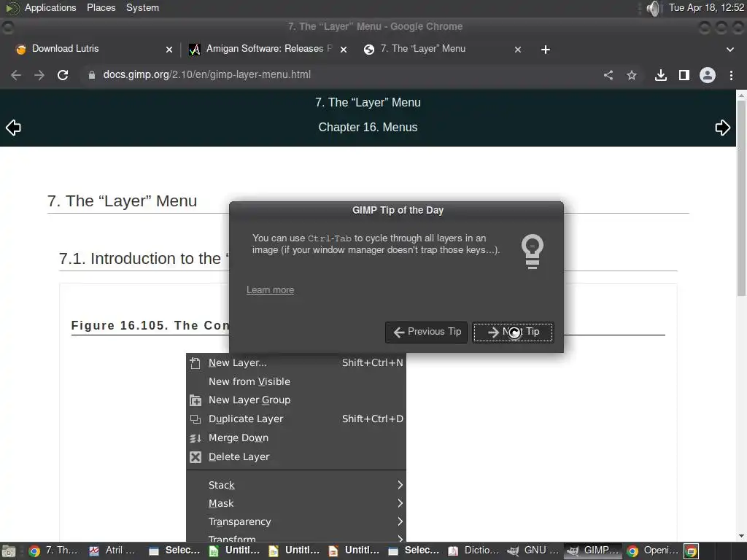The image size is (747, 560).
Task: Open Chrome's side panel
Action: tap(684, 75)
